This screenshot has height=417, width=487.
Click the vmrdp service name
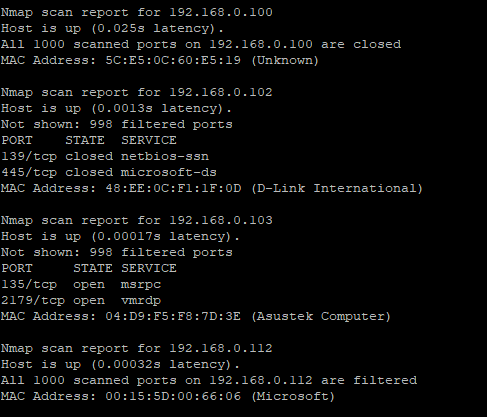tap(141, 301)
